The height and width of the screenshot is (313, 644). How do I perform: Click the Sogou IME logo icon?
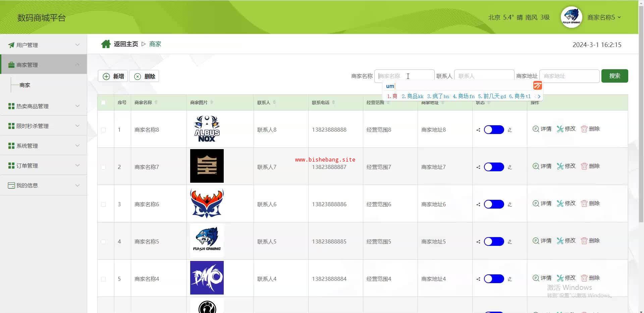(x=537, y=86)
